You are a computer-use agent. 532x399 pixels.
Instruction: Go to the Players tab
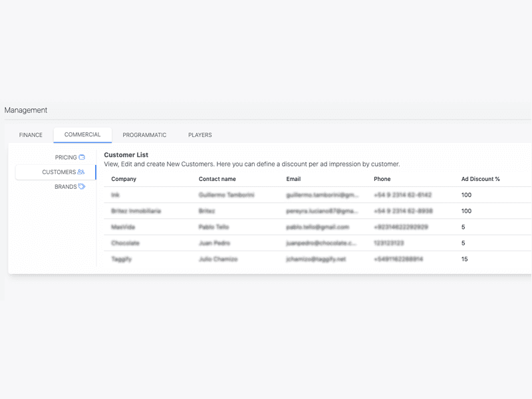199,135
